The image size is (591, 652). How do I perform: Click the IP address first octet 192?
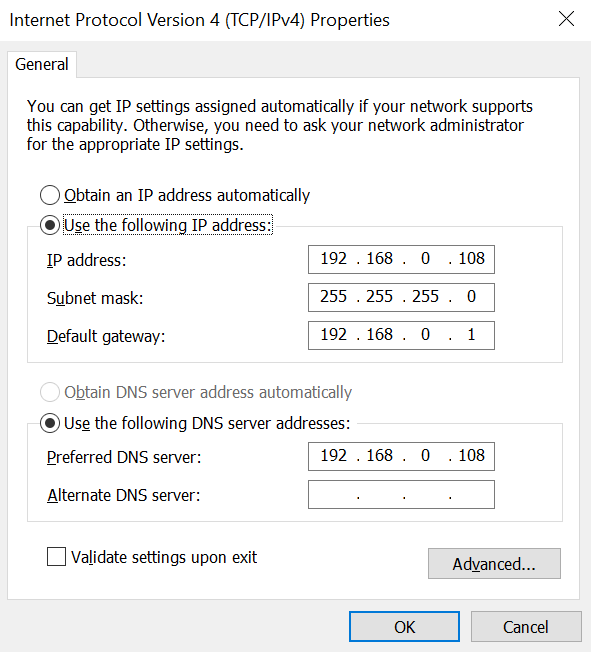tap(334, 259)
